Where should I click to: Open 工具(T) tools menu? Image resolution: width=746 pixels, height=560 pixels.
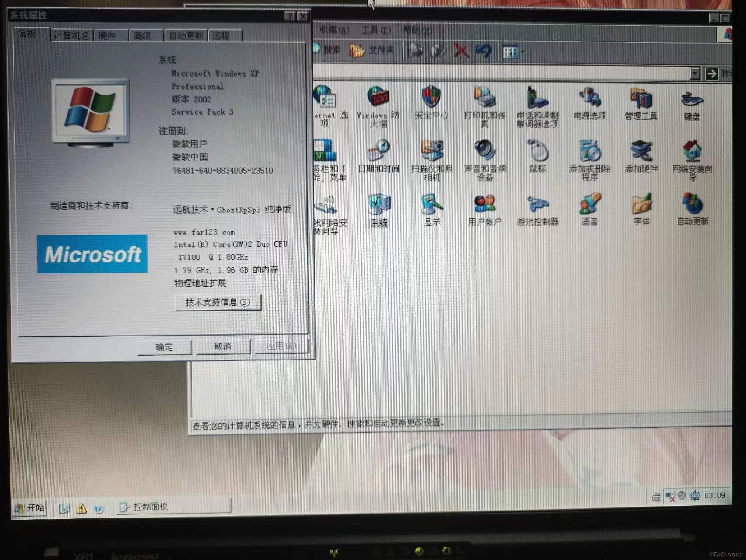[x=376, y=30]
